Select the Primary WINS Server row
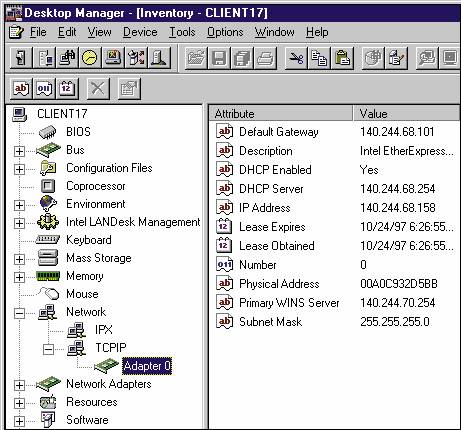Screen dimensions: 461x430 coord(335,303)
